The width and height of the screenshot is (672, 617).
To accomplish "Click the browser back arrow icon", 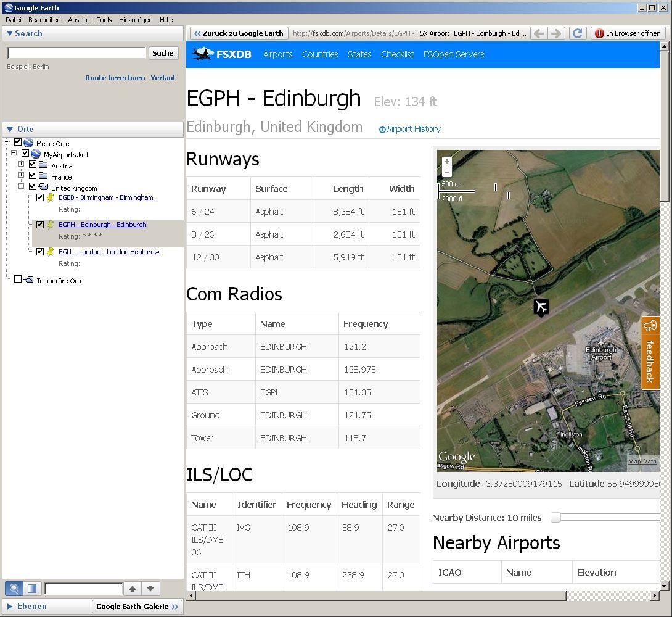I will (539, 33).
